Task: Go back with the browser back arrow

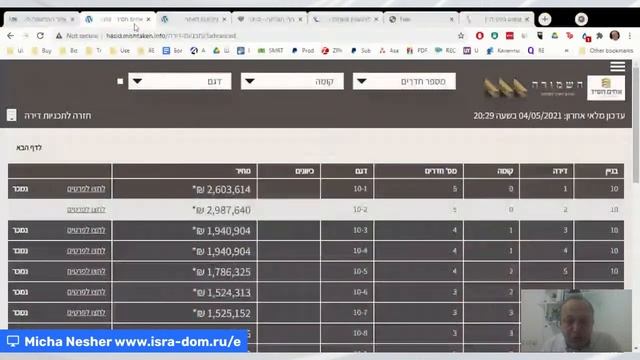Action: click(x=11, y=36)
